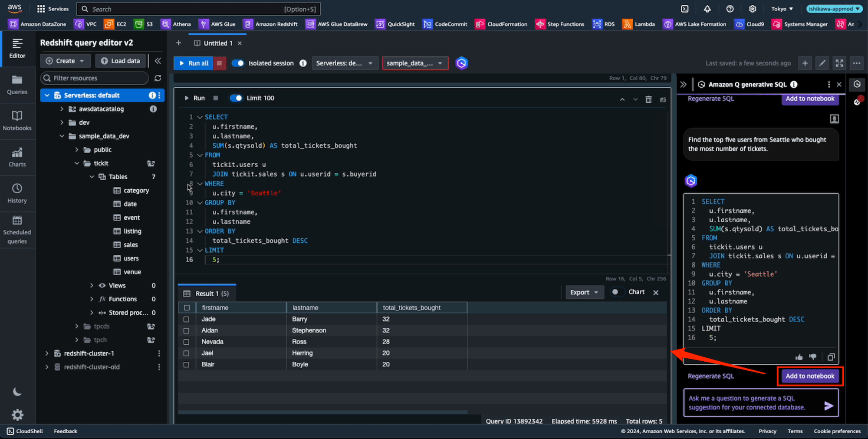Click bottom Regenerate SQL link

point(710,376)
